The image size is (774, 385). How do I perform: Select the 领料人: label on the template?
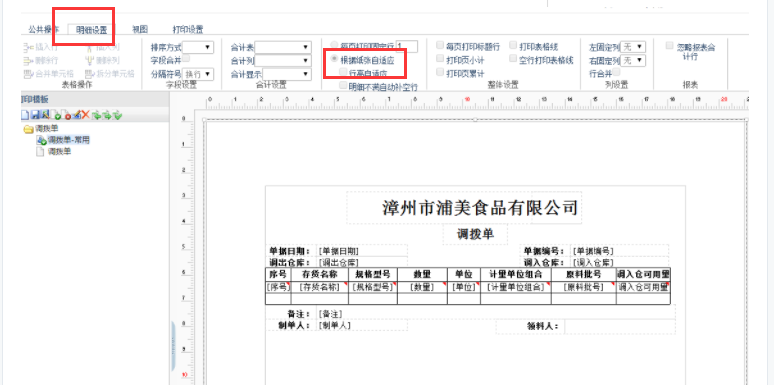(x=543, y=326)
